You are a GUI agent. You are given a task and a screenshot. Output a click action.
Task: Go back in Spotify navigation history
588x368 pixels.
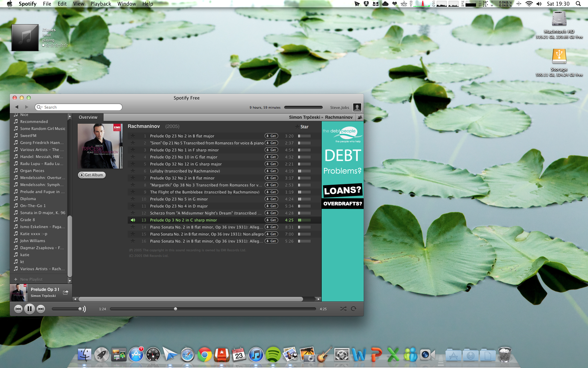(16, 107)
